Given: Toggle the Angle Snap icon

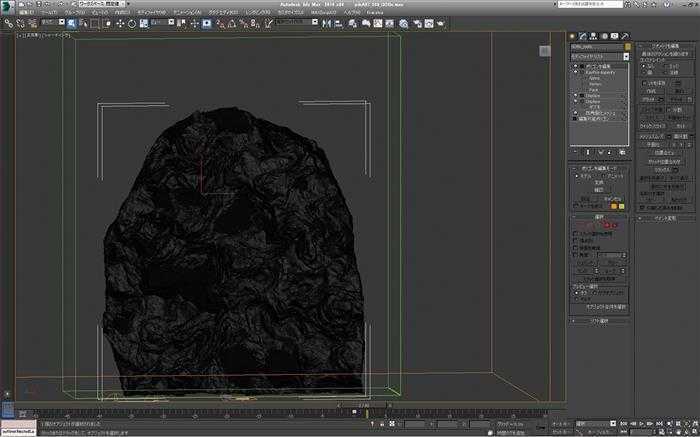Looking at the screenshot, I should [x=232, y=23].
